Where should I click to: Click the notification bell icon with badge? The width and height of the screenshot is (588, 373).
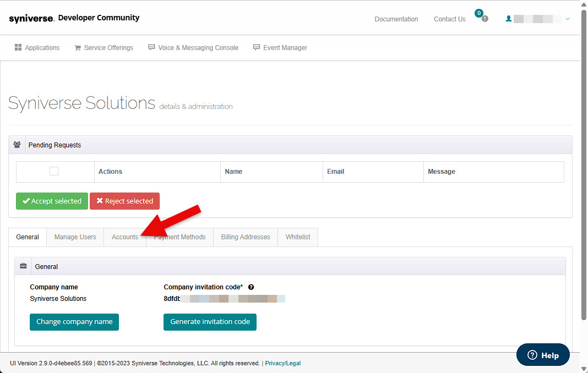[x=484, y=18]
